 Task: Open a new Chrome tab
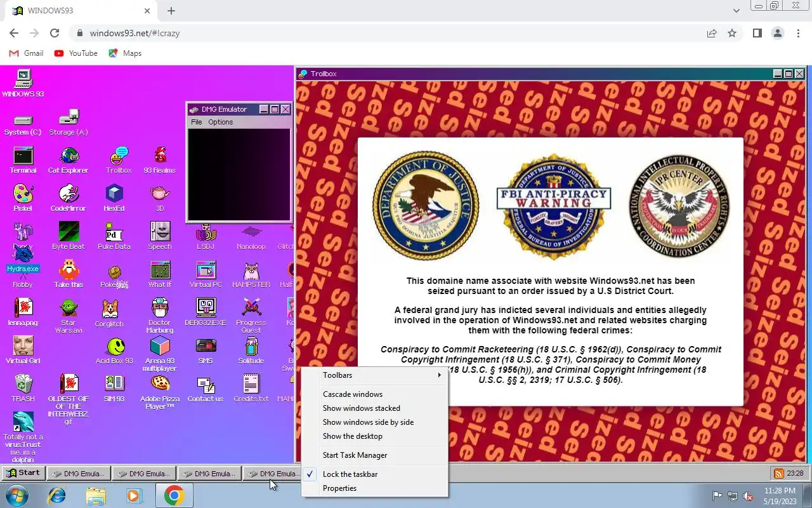pyautogui.click(x=171, y=11)
